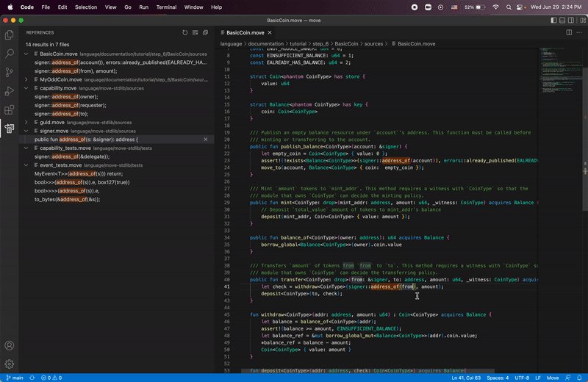Open the Explorer view in activity bar
This screenshot has width=588, height=382.
(10, 35)
